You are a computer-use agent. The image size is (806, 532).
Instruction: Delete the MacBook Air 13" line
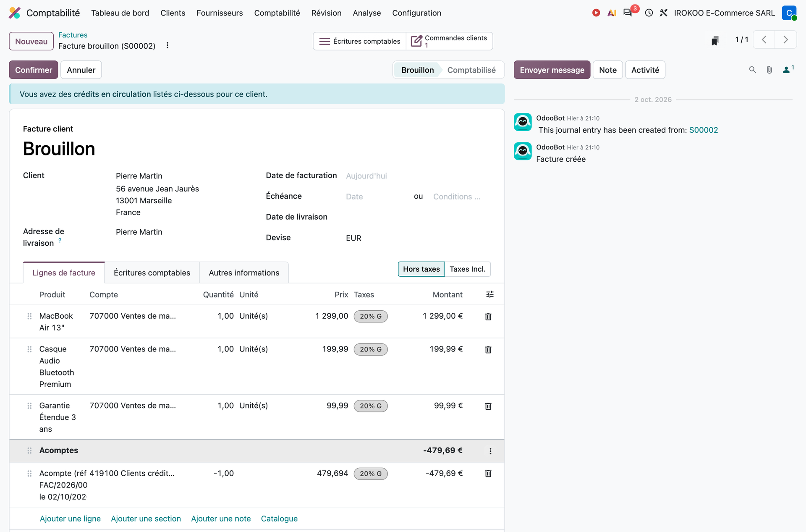488,317
